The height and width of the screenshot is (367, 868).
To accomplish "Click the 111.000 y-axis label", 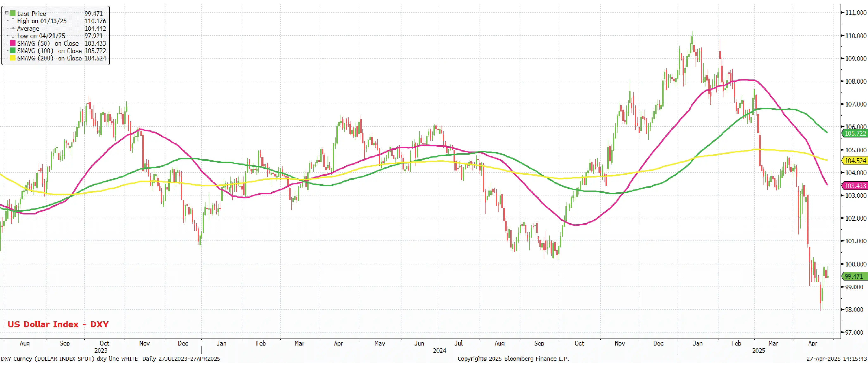I will (856, 13).
